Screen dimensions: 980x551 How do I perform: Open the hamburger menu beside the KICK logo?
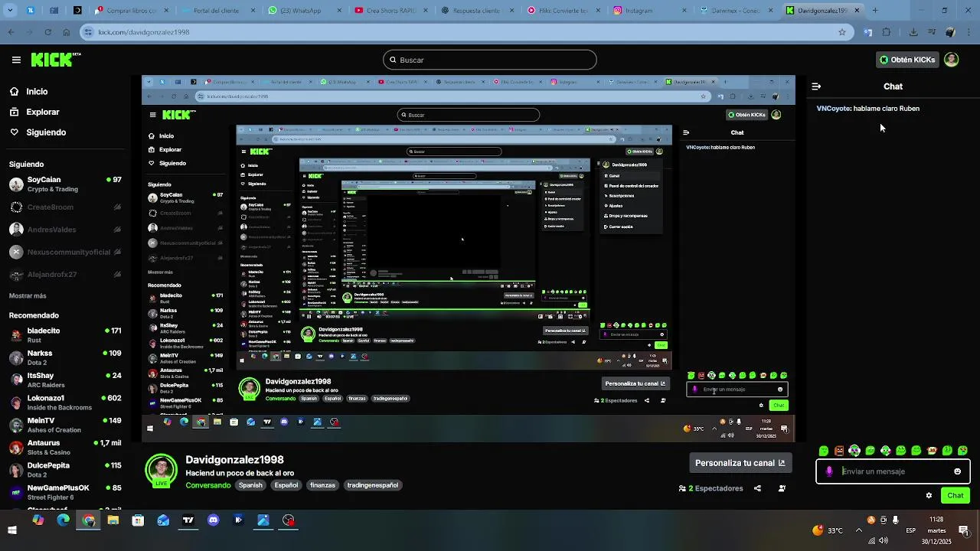click(x=16, y=60)
